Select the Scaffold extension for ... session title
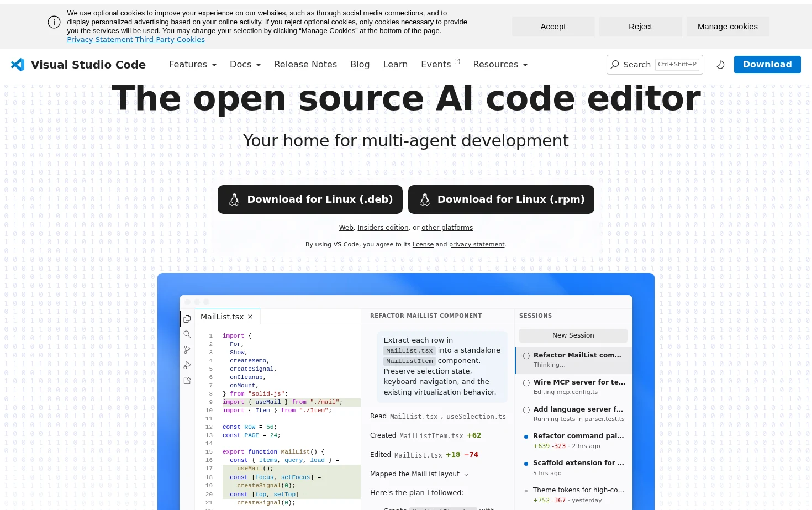812x510 pixels. (x=578, y=463)
